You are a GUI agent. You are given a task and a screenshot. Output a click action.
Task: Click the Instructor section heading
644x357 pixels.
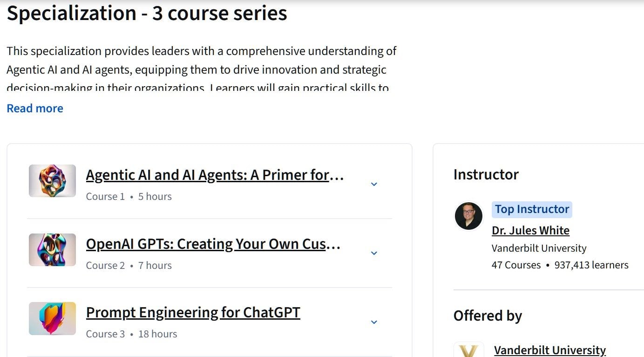tap(486, 174)
